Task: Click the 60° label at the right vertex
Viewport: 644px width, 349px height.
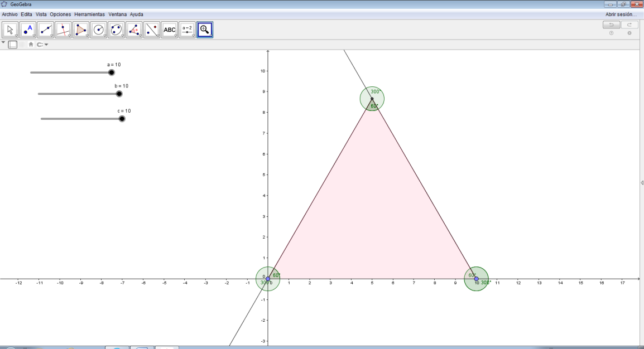Action: [x=472, y=275]
